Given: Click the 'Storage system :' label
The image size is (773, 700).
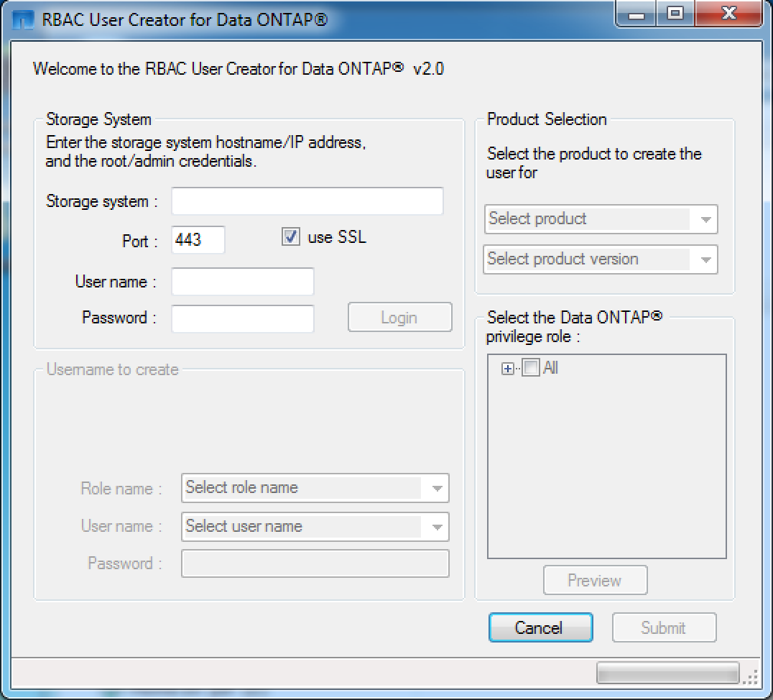Looking at the screenshot, I should tap(101, 201).
